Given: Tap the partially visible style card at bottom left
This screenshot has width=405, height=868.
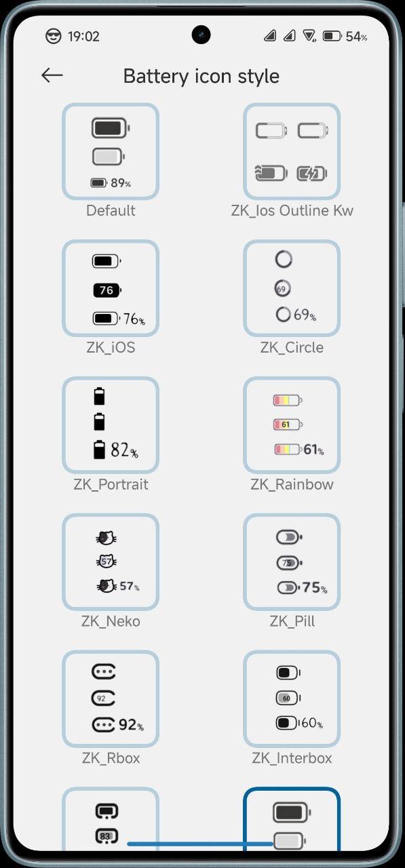Looking at the screenshot, I should point(111,819).
